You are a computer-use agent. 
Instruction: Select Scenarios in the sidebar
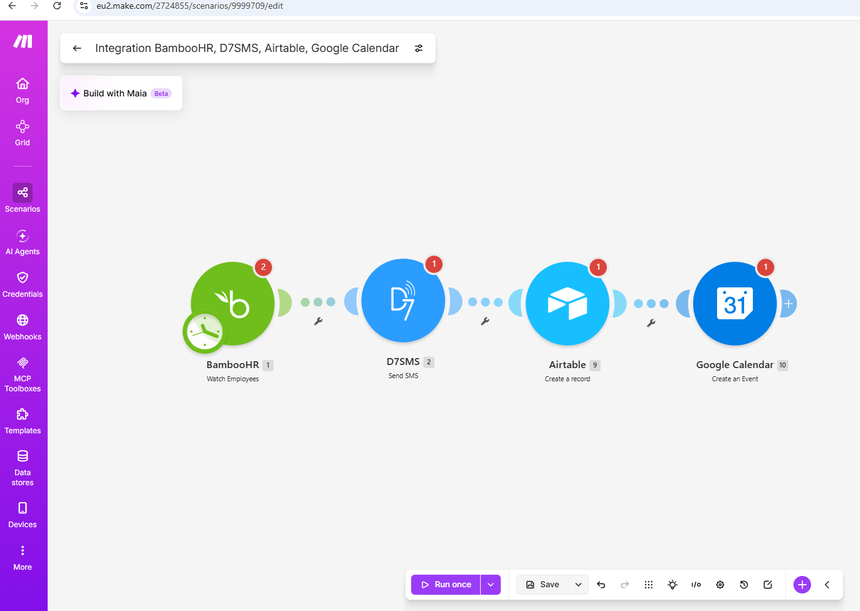22,198
